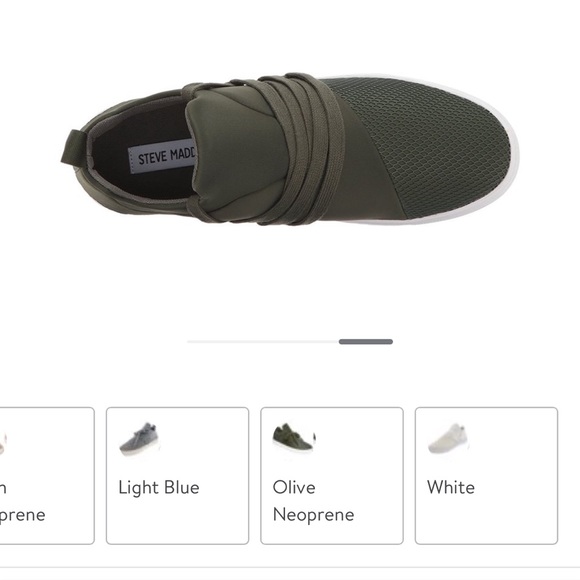Tap the partially visible left color thumbnail
This screenshot has width=580, height=580.
(3, 444)
